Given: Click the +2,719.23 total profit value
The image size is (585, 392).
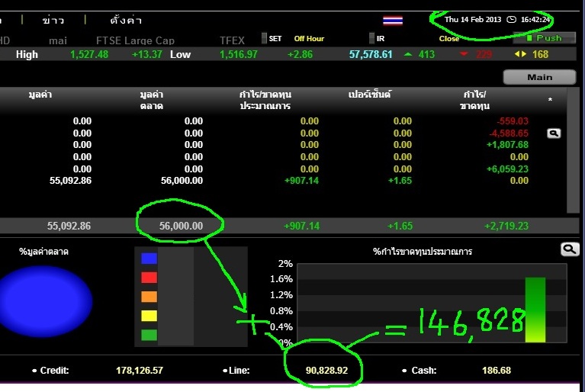Looking at the screenshot, I should (x=506, y=226).
